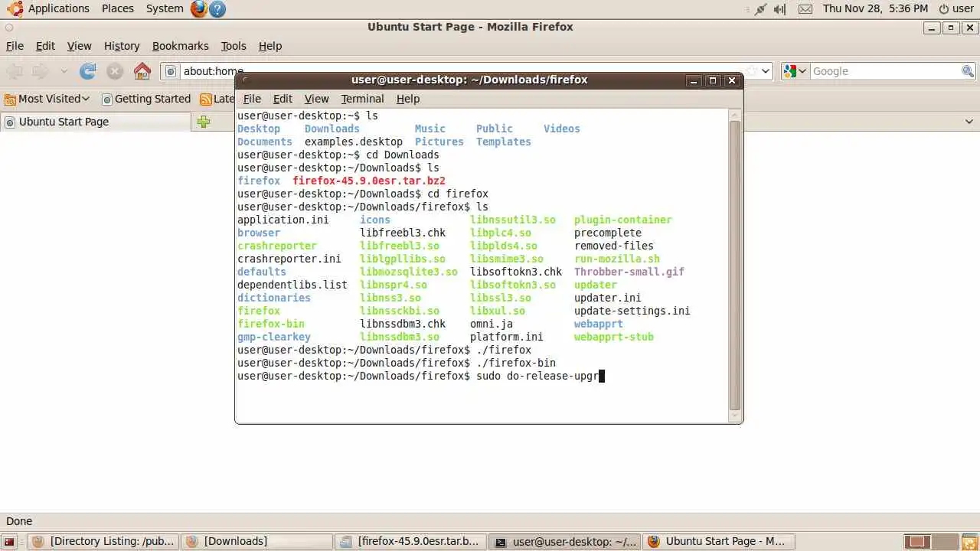The image size is (980, 551).
Task: Open the List all tabs dropdown
Action: (x=969, y=122)
